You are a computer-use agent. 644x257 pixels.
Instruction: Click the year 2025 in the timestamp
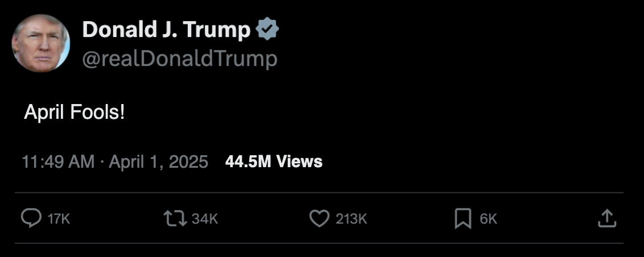pos(189,162)
